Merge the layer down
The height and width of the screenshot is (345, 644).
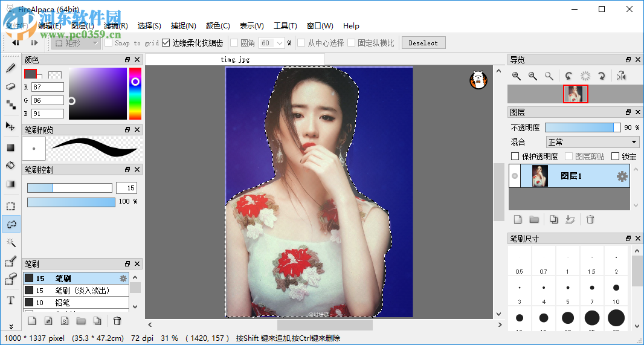(x=570, y=219)
